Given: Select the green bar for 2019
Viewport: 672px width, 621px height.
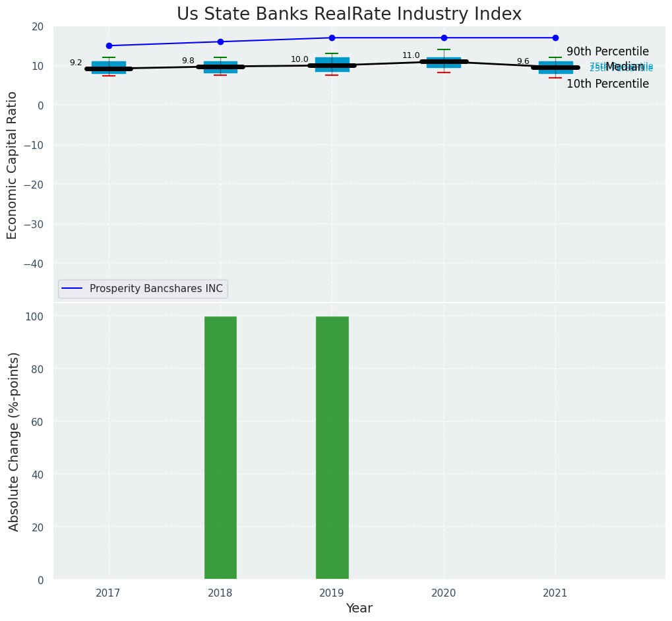Looking at the screenshot, I should [332, 448].
